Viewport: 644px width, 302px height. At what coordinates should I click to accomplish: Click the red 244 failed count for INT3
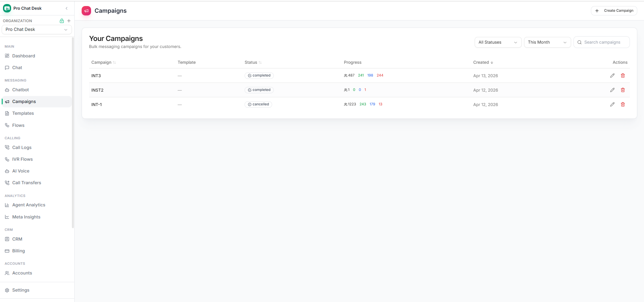pyautogui.click(x=380, y=75)
